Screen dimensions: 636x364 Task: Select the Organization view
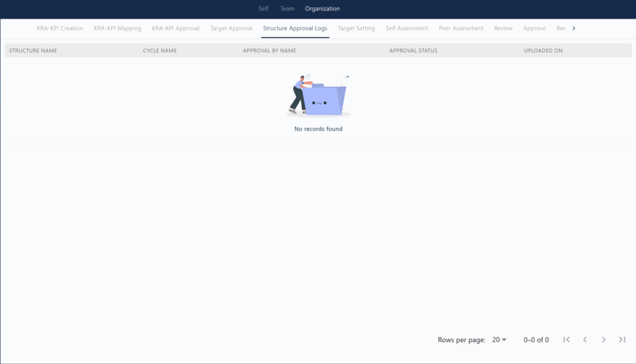322,9
